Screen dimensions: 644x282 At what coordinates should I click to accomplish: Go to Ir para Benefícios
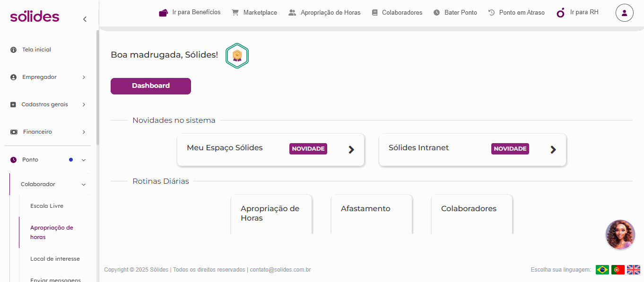pos(190,12)
